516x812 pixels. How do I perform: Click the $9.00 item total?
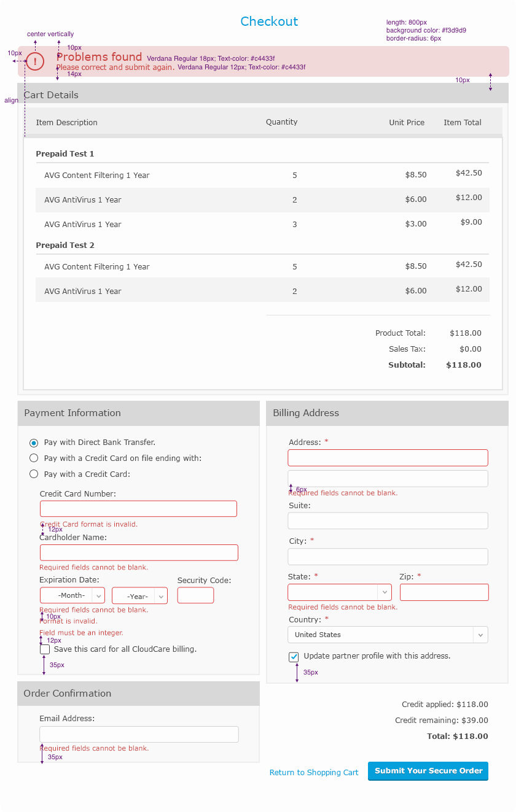(471, 222)
